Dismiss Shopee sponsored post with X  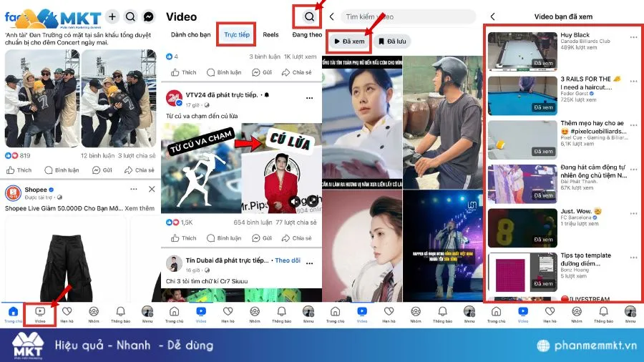[x=152, y=189]
